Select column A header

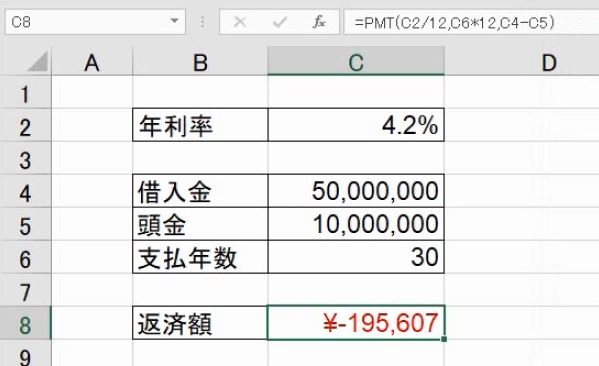pos(92,62)
